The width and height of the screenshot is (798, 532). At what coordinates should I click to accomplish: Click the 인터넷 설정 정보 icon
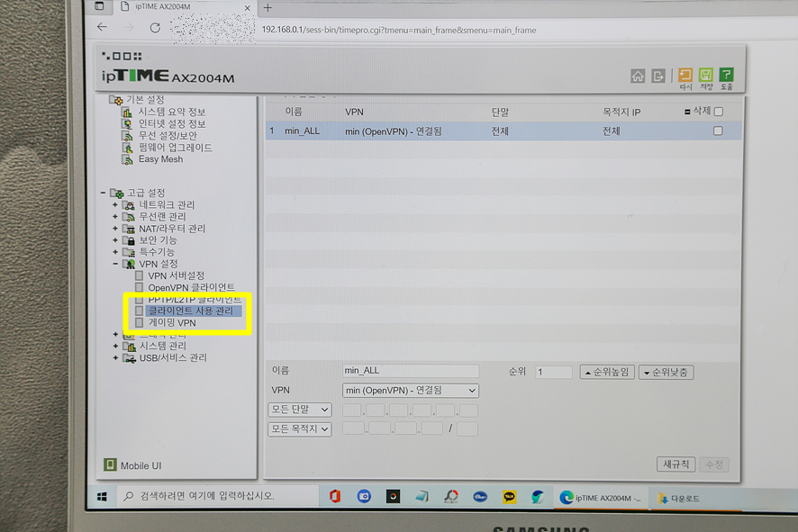127,124
